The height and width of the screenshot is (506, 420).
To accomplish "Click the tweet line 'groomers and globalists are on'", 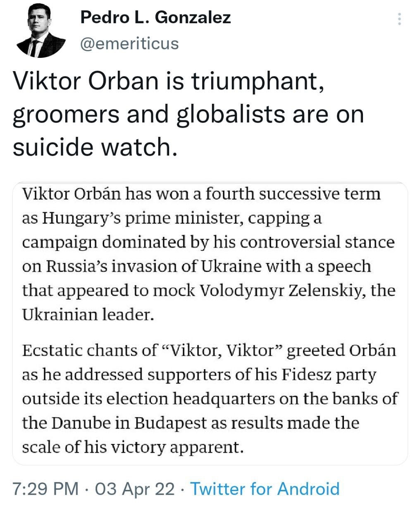I will click(x=188, y=115).
